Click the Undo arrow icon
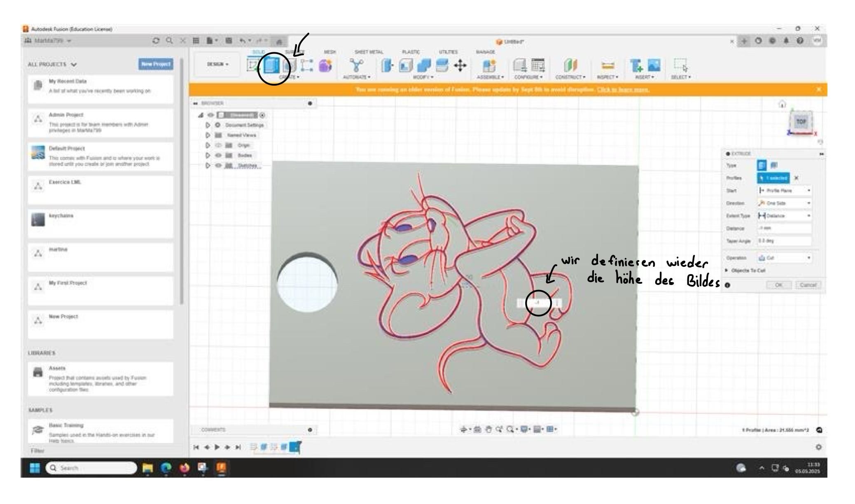 pyautogui.click(x=243, y=41)
